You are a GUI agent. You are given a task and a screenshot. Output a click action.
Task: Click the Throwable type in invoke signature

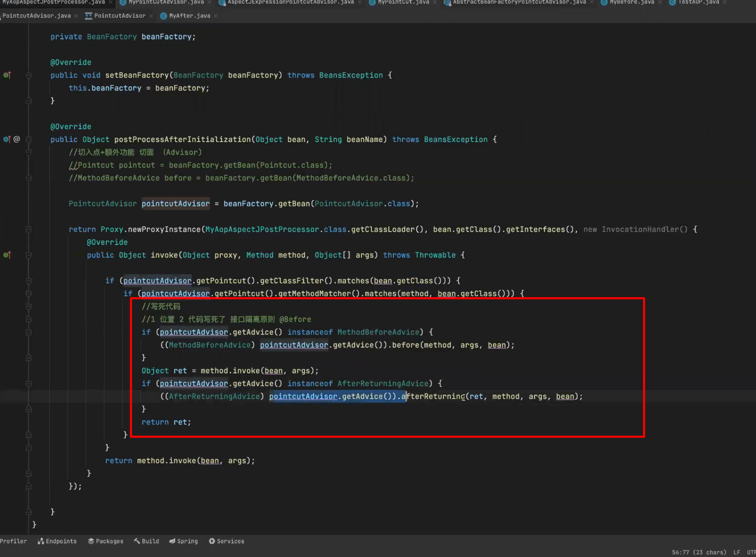tap(435, 255)
